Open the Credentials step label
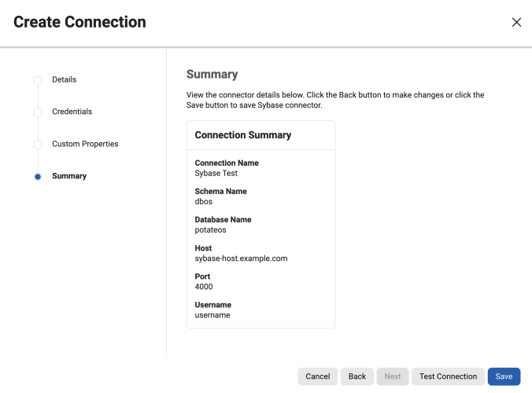Image resolution: width=532 pixels, height=393 pixels. coord(72,112)
